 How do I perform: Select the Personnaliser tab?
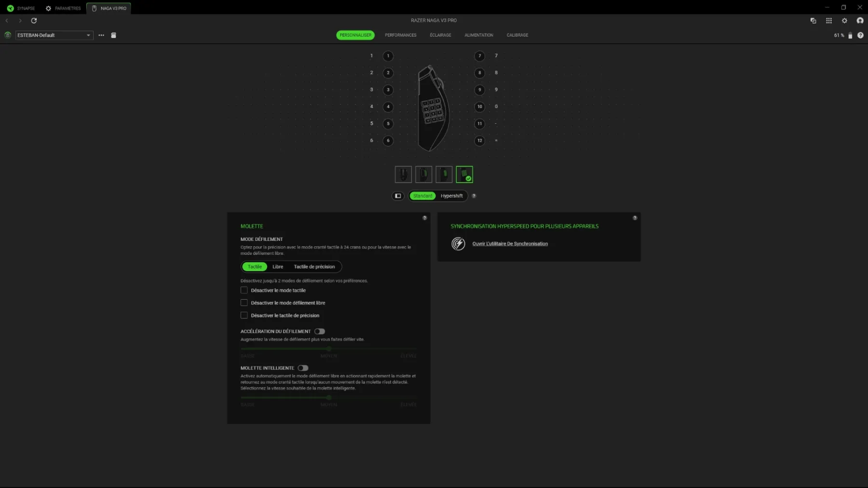point(355,35)
